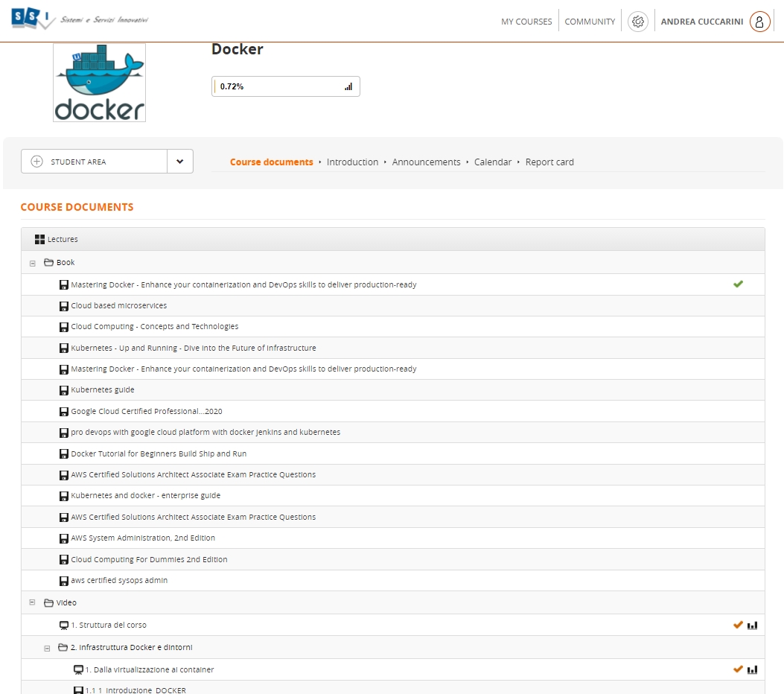This screenshot has width=784, height=694.
Task: Open Kubernetes guide document
Action: click(102, 390)
